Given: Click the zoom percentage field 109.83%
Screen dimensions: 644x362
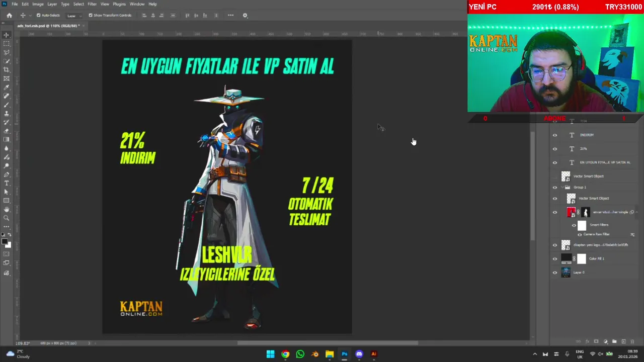Looking at the screenshot, I should coord(23,343).
